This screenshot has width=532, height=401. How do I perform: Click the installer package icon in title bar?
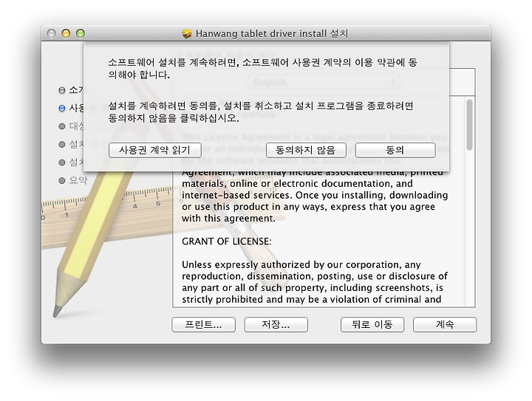187,33
